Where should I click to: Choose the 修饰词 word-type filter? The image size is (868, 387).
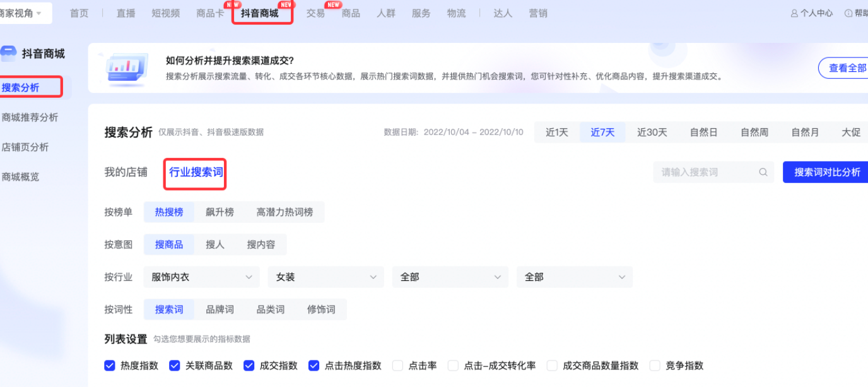pos(321,309)
